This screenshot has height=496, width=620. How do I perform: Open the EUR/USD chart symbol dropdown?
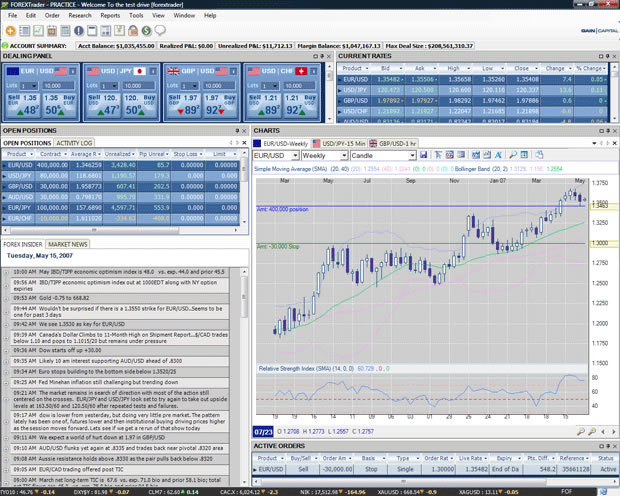295,156
